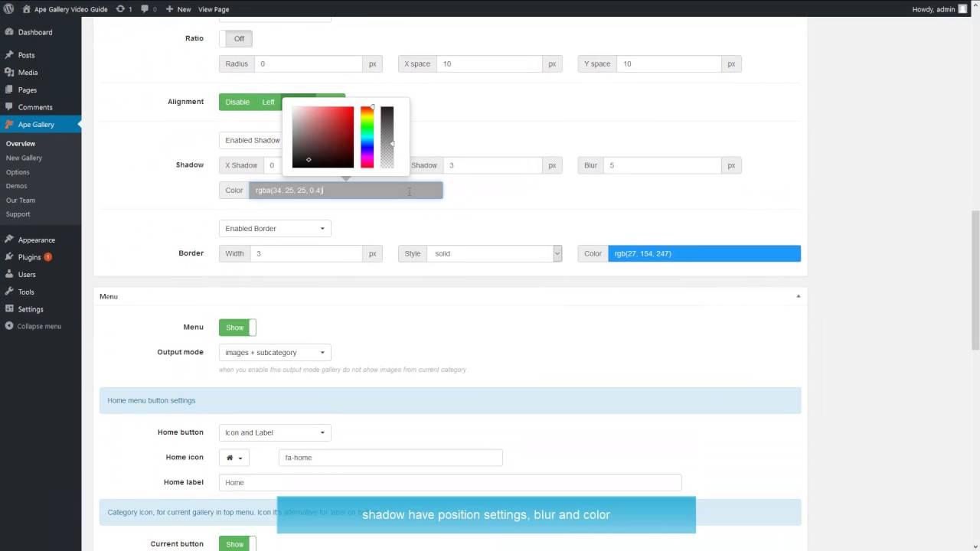Click the plus New icon
Screen dimensions: 980x551
pyautogui.click(x=170, y=9)
